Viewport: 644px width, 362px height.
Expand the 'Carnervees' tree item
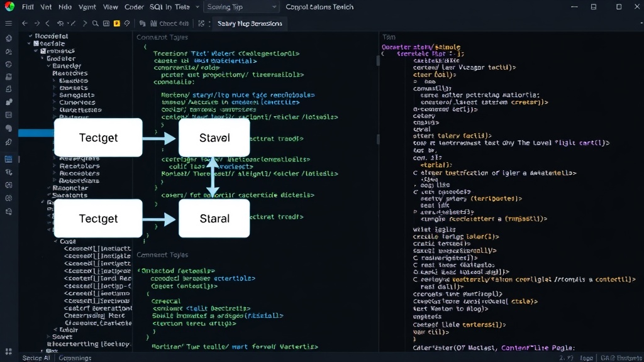55,102
